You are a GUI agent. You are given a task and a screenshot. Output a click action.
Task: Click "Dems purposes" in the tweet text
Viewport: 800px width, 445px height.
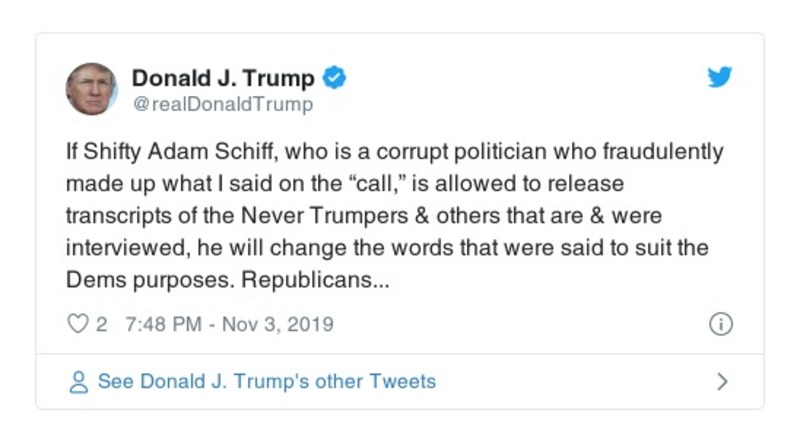click(x=151, y=281)
